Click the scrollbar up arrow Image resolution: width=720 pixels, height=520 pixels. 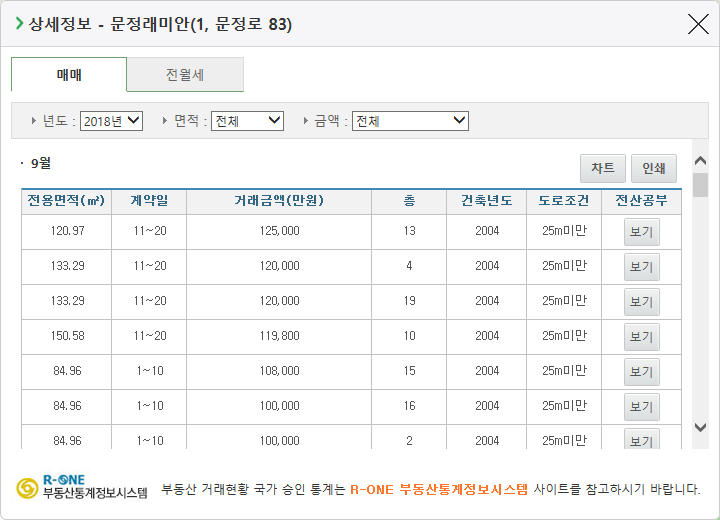(x=700, y=161)
